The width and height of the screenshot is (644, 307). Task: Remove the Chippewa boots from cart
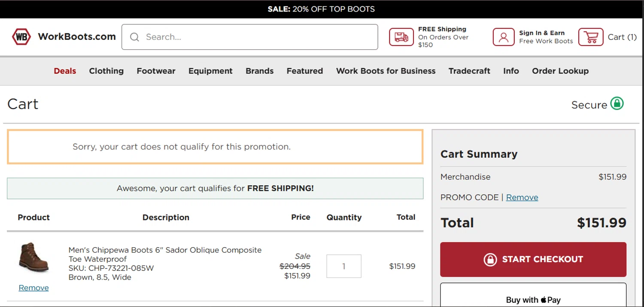click(x=33, y=288)
